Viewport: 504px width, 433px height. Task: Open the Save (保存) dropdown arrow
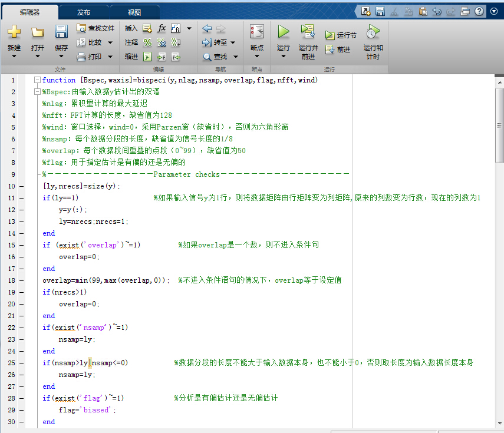61,56
